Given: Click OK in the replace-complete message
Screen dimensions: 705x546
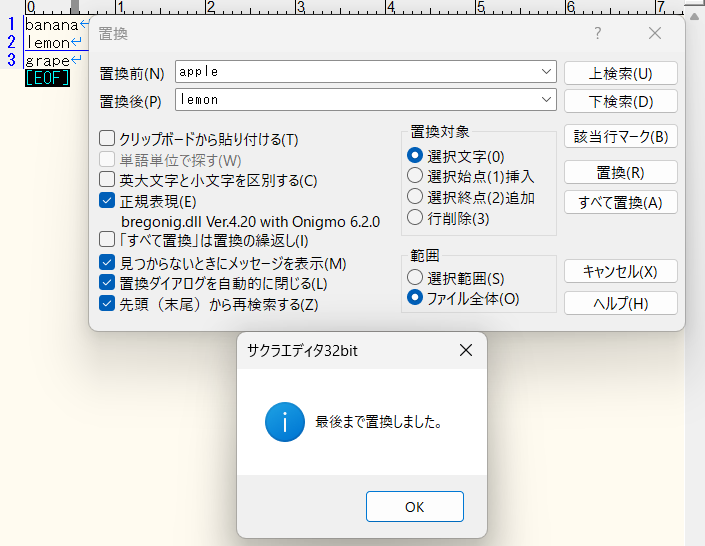Looking at the screenshot, I should [414, 506].
